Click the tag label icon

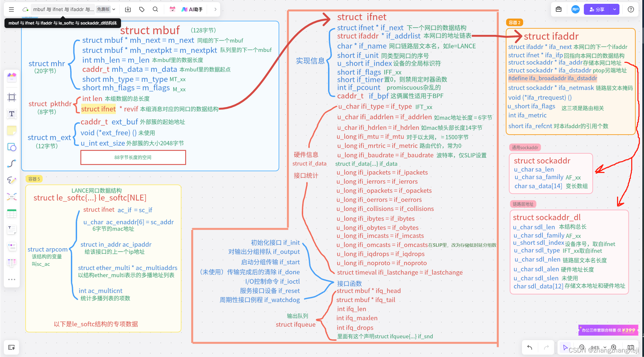coord(142,9)
